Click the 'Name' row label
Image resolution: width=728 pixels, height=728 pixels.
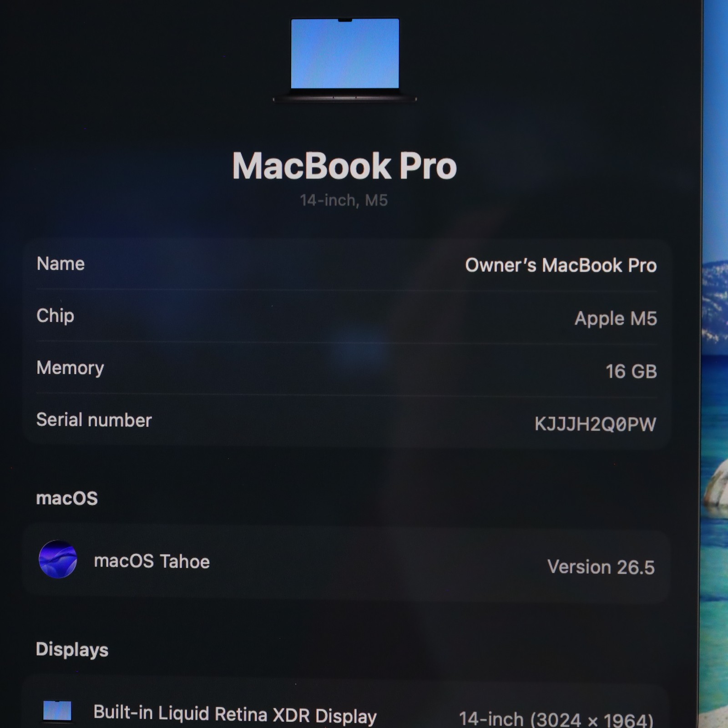click(x=61, y=264)
